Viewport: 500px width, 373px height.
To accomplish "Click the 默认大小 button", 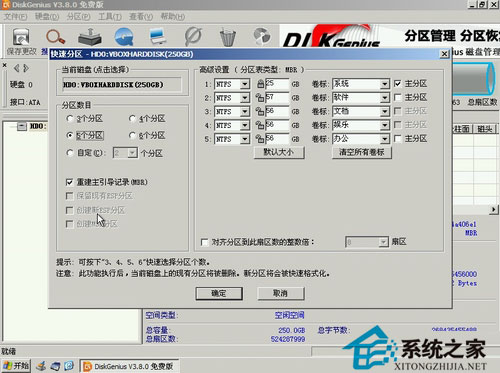I will click(x=279, y=152).
